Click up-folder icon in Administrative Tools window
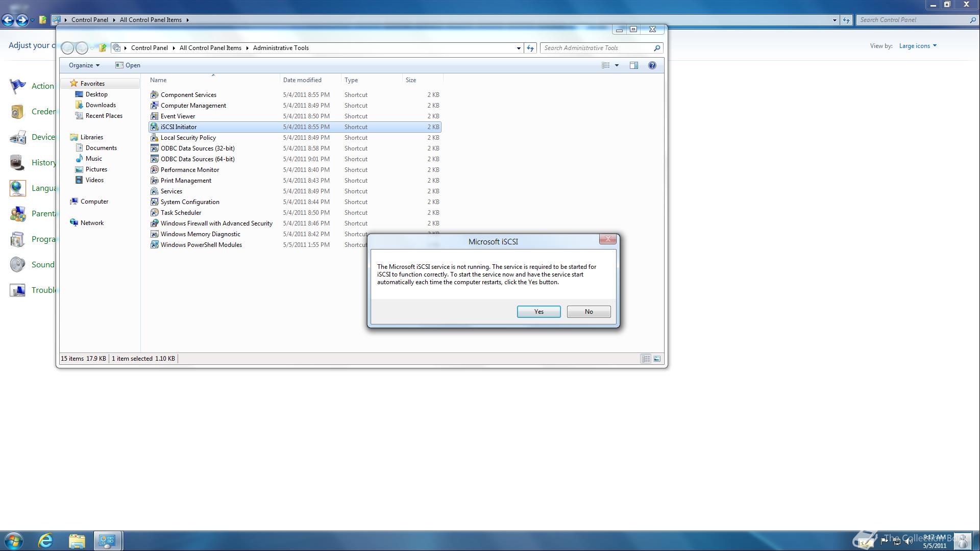This screenshot has height=551, width=980. point(103,48)
